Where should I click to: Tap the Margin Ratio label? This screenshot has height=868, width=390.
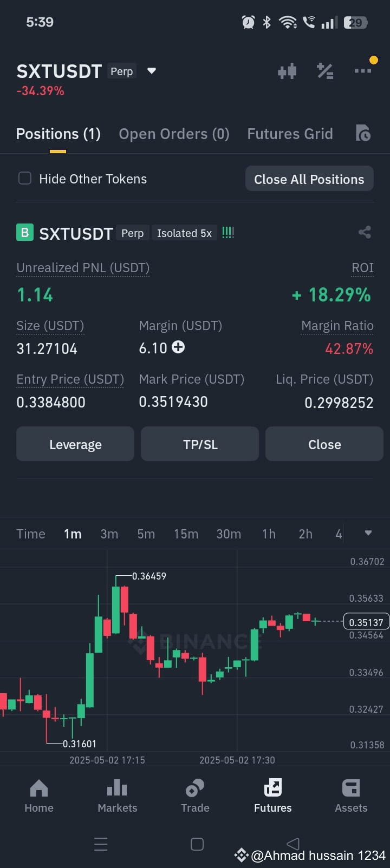(337, 326)
